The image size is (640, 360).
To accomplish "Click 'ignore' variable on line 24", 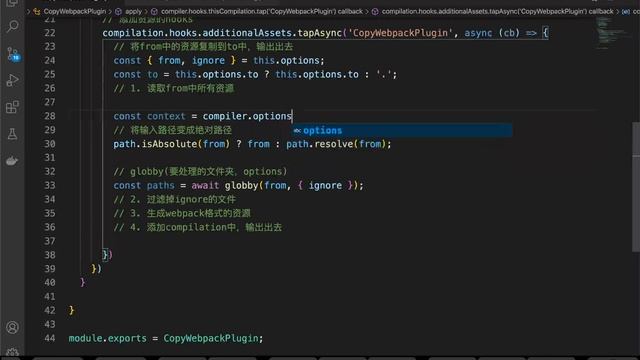I will coord(208,61).
